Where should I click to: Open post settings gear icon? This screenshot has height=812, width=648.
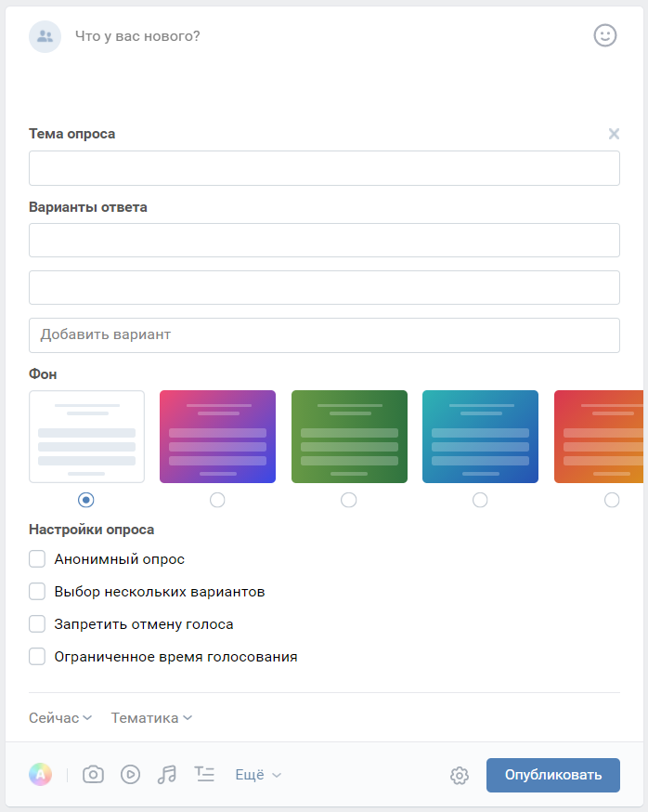point(460,775)
